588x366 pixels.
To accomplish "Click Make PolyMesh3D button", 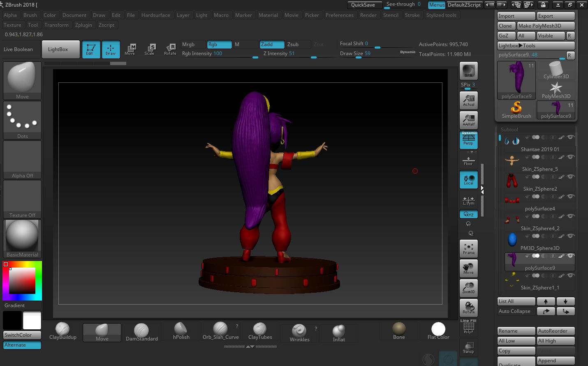I will point(546,26).
